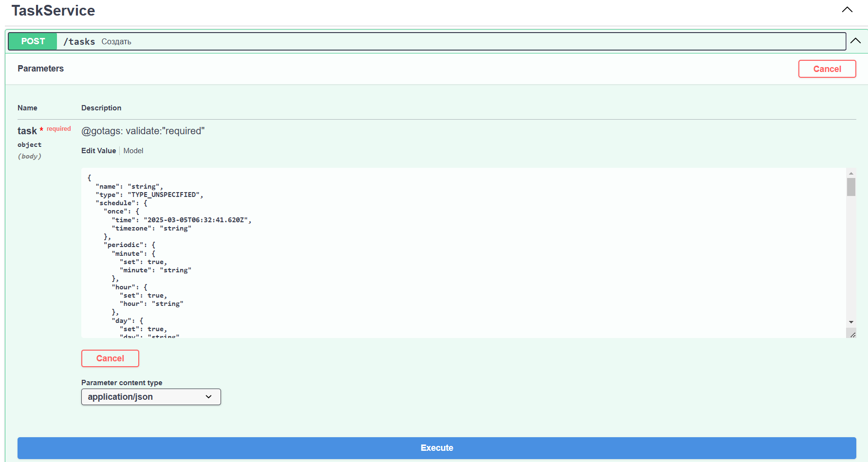Click the up arrow of the body editor scrollbar
The image size is (868, 462).
click(x=851, y=173)
